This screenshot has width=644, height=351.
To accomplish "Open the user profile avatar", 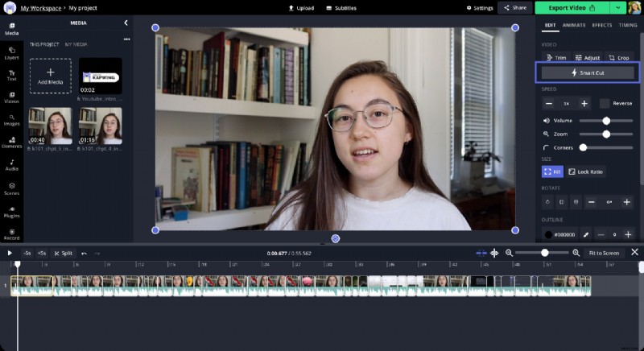I will [634, 8].
